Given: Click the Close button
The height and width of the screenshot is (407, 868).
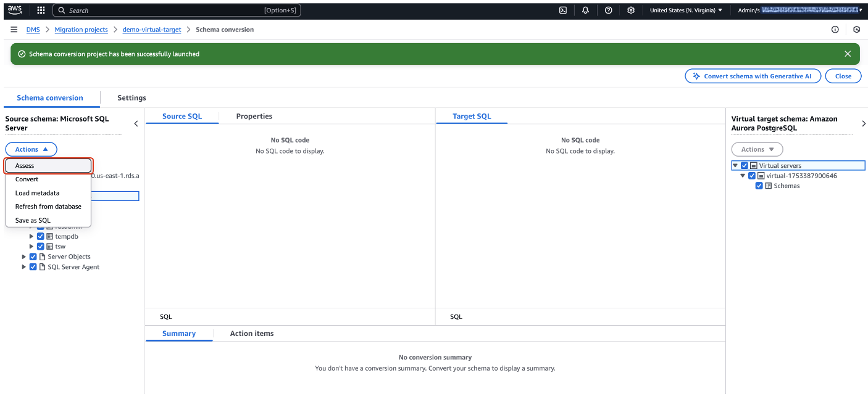Looking at the screenshot, I should point(843,76).
